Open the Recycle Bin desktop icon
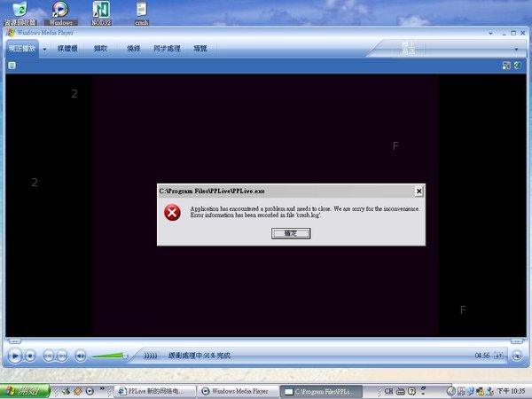The image size is (532, 399). coord(20,13)
